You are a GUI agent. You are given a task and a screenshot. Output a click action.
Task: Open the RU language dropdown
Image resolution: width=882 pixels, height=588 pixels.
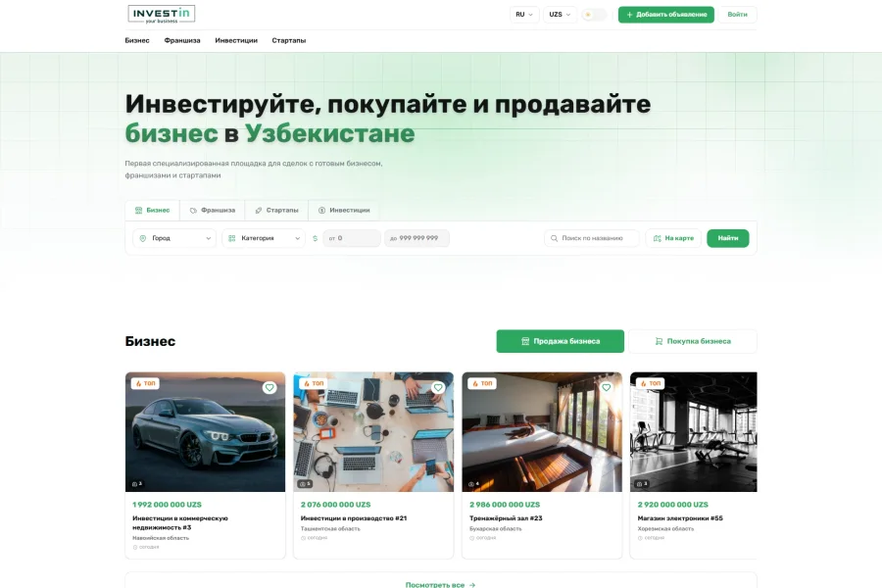pyautogui.click(x=524, y=15)
